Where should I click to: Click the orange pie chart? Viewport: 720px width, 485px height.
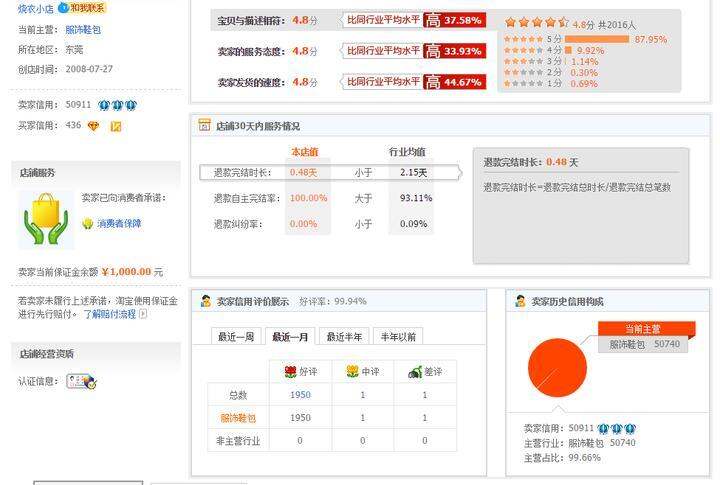557,368
